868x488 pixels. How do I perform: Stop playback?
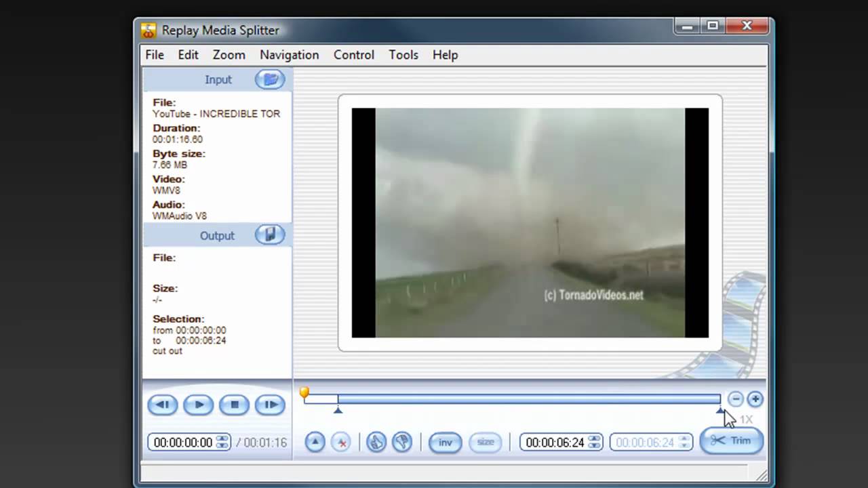tap(235, 405)
